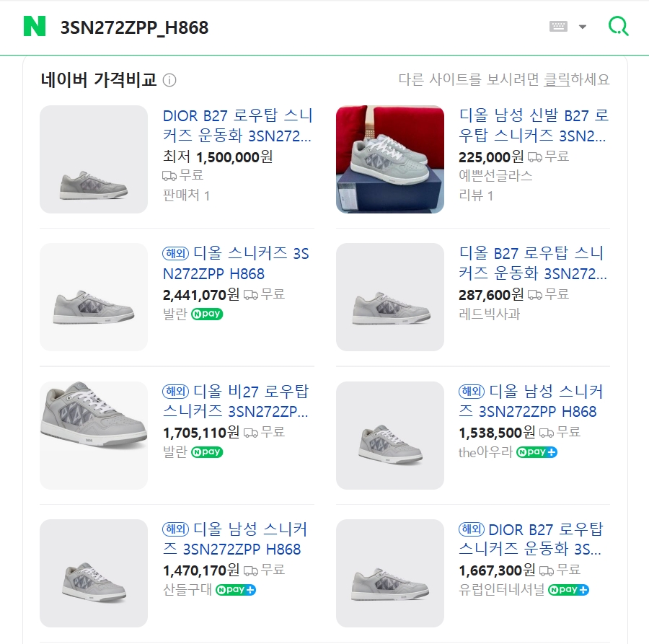
Task: Click the info icon beside 네이버 가격비교
Action: pos(169,80)
